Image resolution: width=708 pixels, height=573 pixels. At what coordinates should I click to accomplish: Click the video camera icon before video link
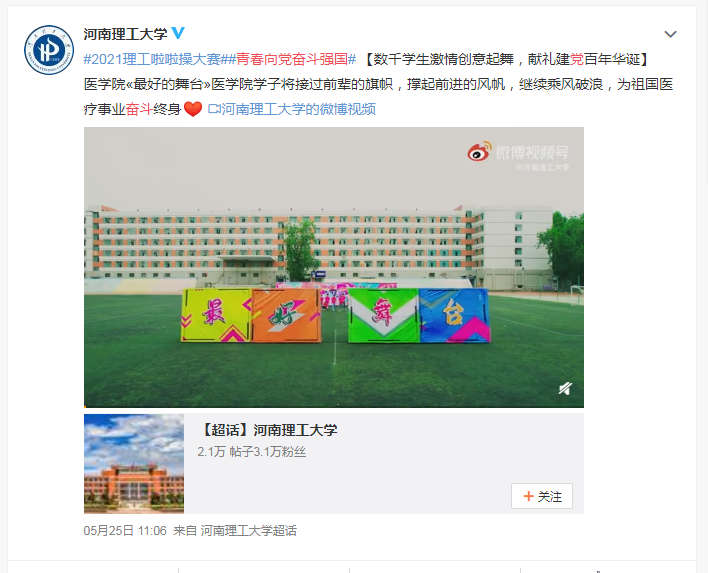point(214,109)
